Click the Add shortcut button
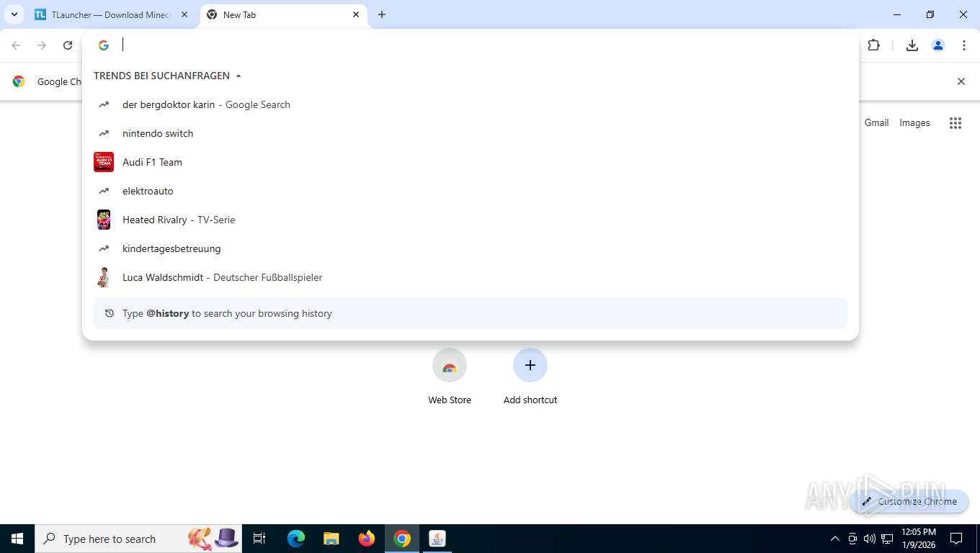 point(530,377)
